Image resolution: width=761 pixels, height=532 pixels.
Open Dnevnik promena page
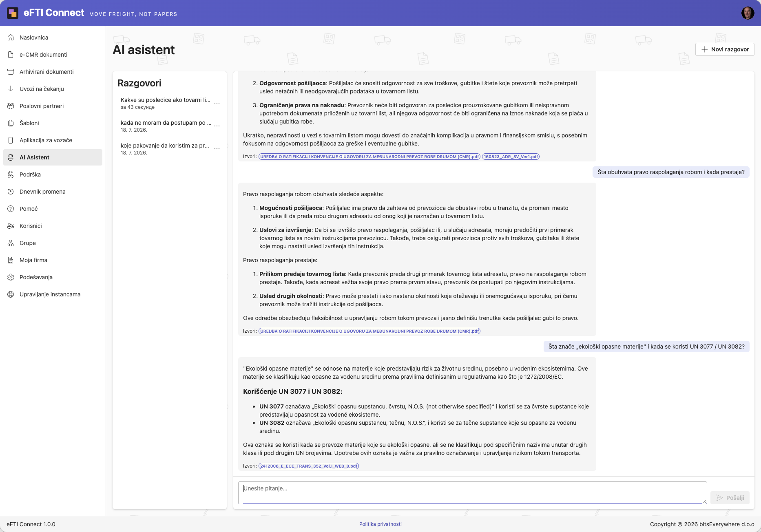[x=53, y=192]
